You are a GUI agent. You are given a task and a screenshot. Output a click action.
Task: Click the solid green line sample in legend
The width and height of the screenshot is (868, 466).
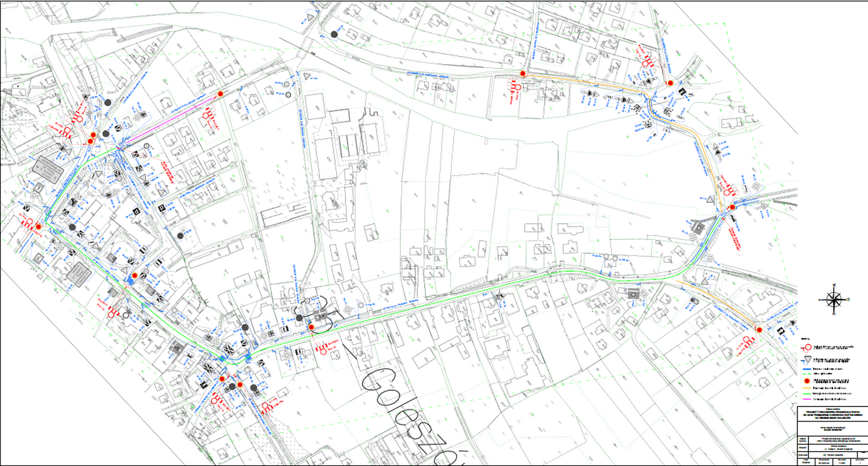point(806,394)
